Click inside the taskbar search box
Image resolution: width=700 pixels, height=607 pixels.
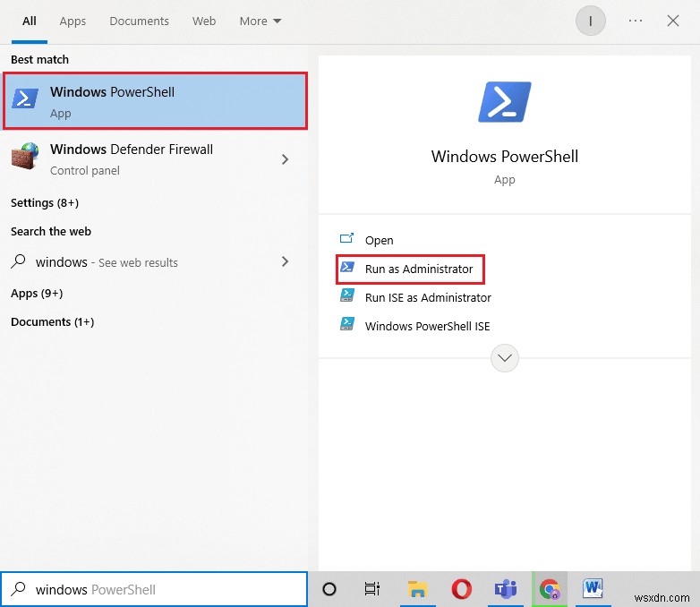tap(154, 589)
